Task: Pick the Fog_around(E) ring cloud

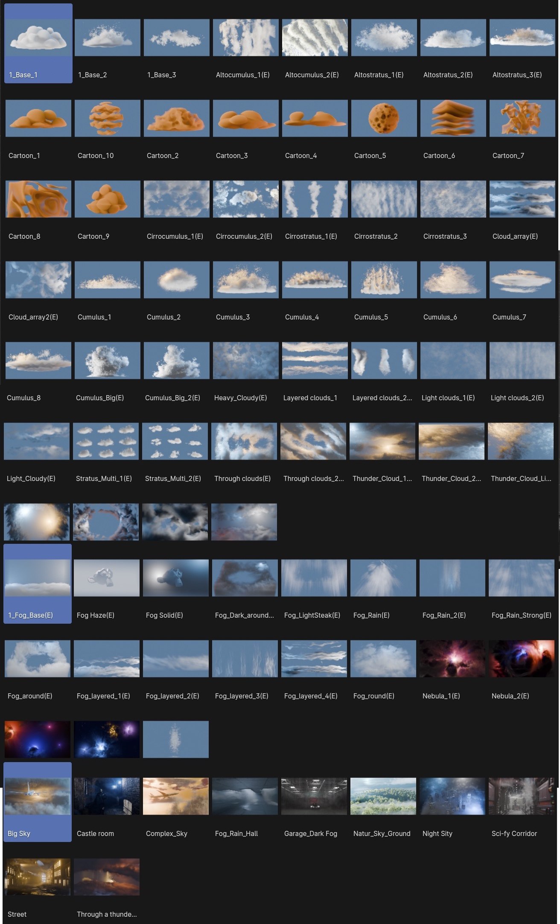Action: [37, 659]
